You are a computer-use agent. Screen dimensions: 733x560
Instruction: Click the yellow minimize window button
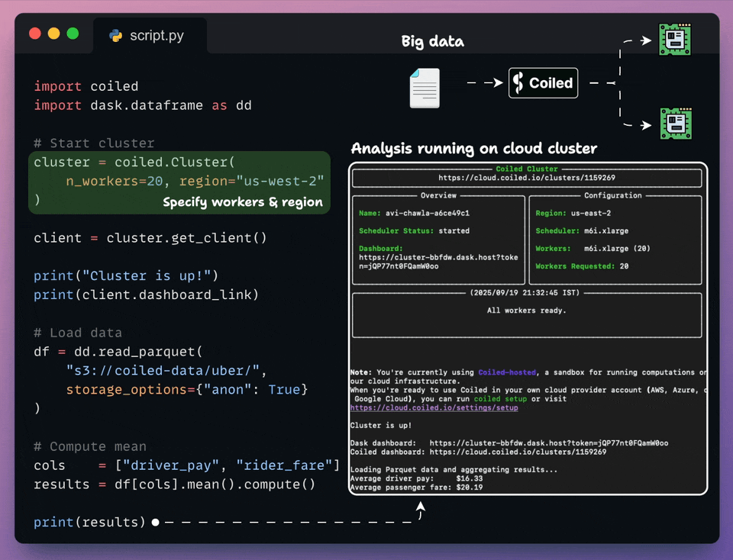coord(53,34)
